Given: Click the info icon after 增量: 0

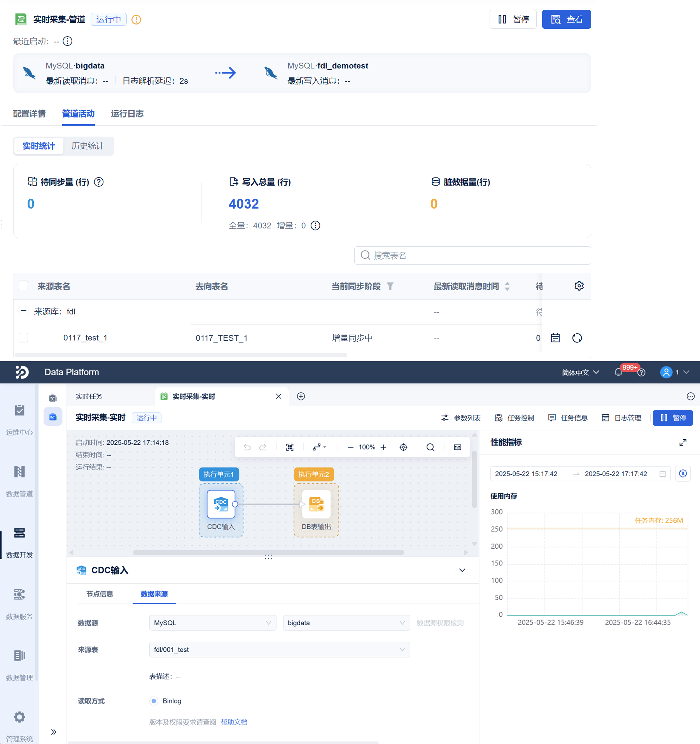Looking at the screenshot, I should [x=315, y=226].
